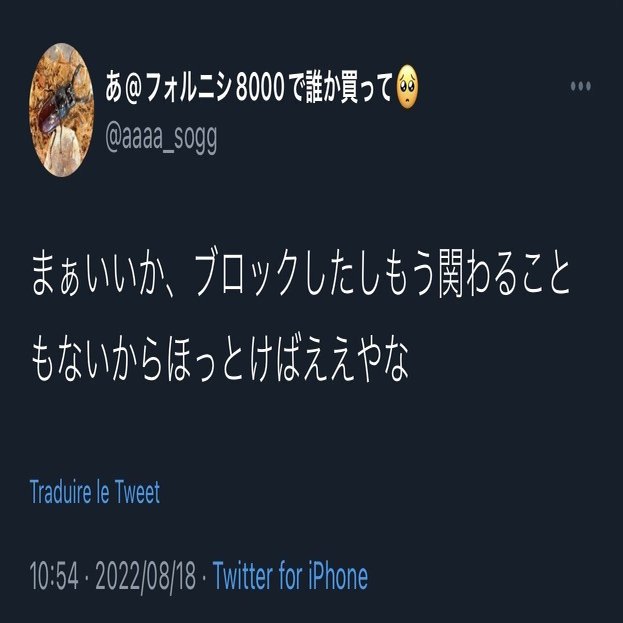
Task: Tap the stag beetle profile avatar
Action: [x=62, y=110]
